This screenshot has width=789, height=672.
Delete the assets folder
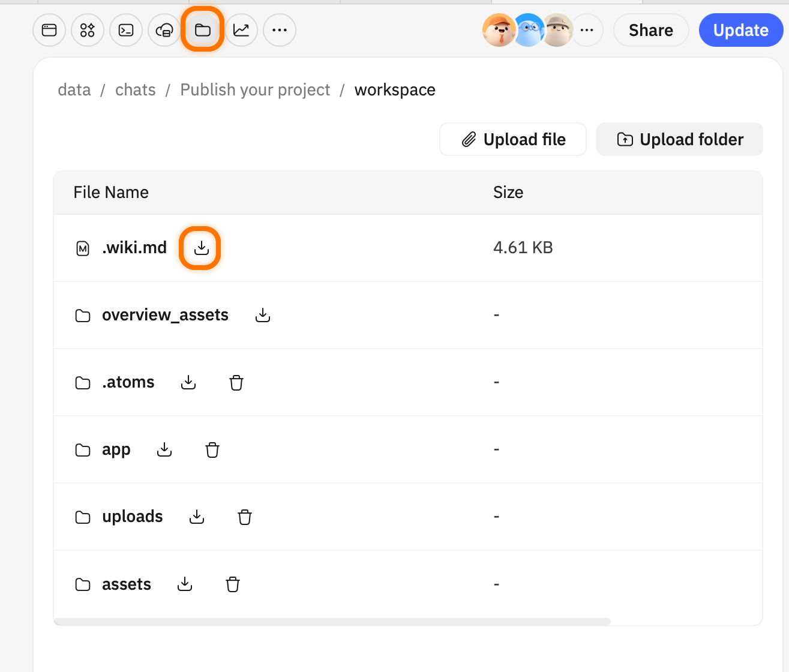click(x=233, y=584)
